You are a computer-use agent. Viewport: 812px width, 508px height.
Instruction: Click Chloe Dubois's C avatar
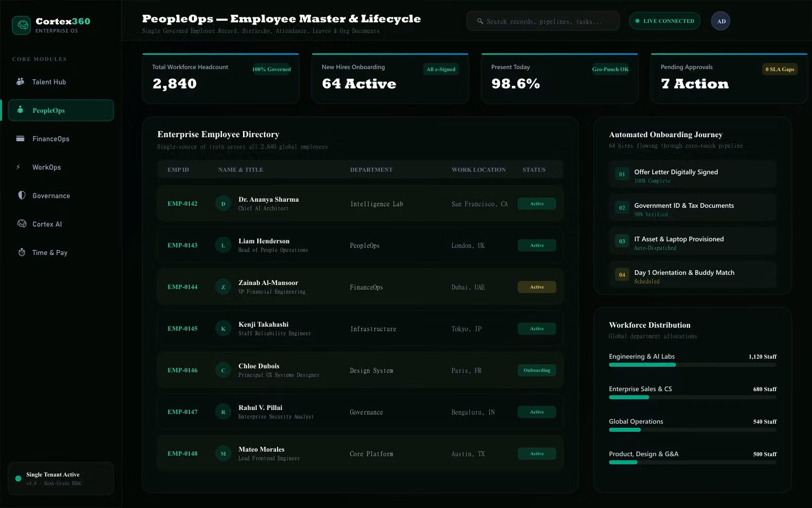tap(223, 370)
